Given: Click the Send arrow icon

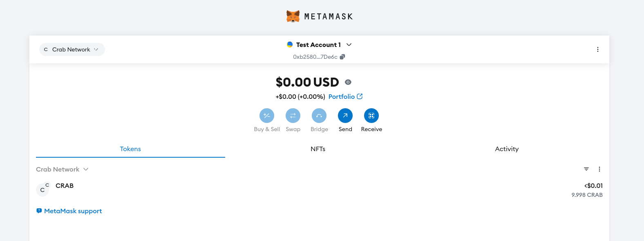Looking at the screenshot, I should (345, 116).
